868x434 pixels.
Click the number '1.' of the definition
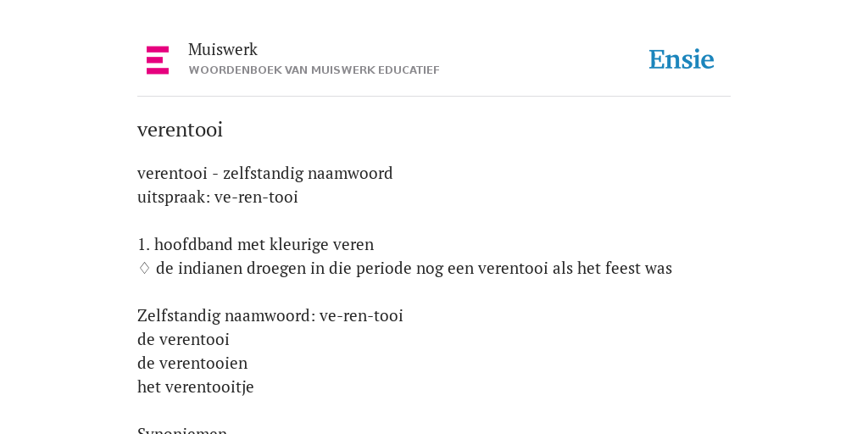[143, 244]
